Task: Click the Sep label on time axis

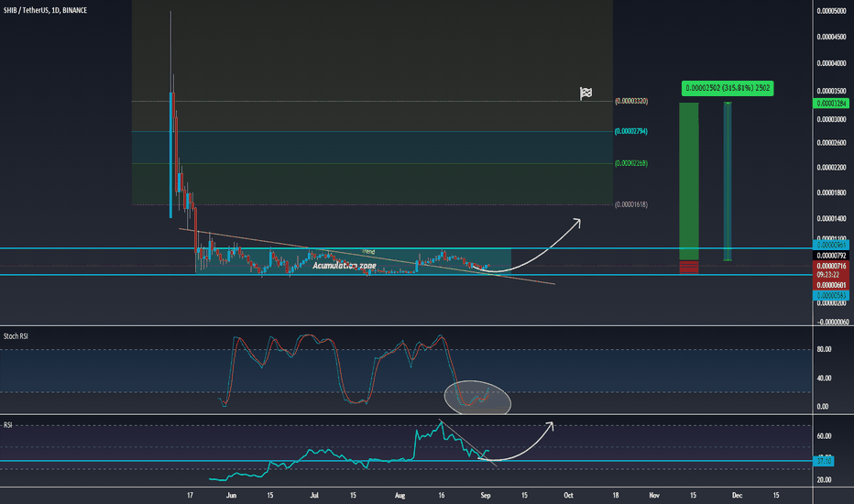Action: pyautogui.click(x=486, y=495)
